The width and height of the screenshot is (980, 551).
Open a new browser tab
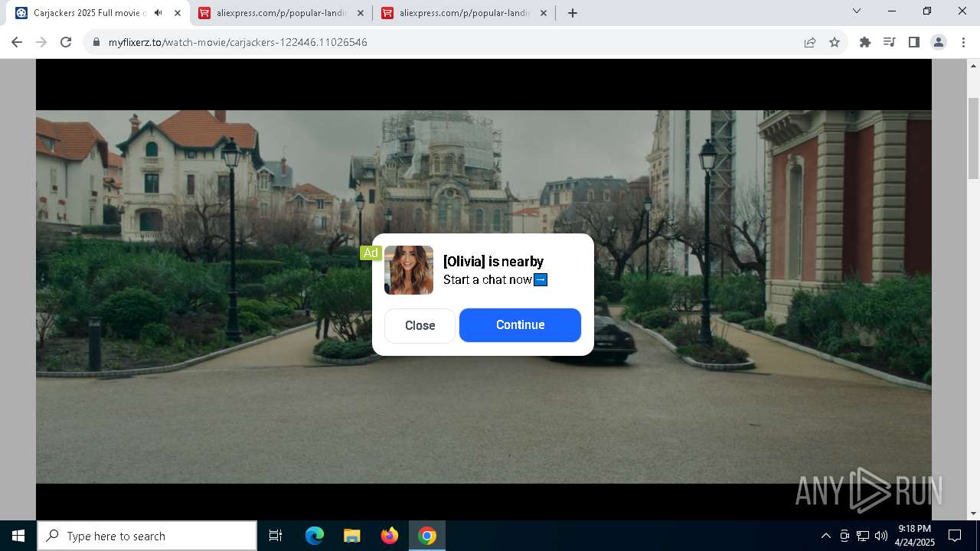[x=572, y=13]
